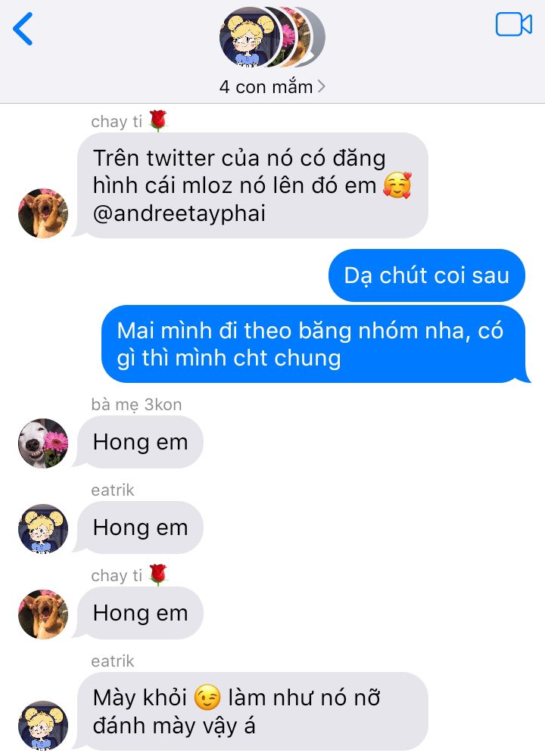The image size is (545, 756).
Task: Tap the cartoon girl avatar beside eatrik's 'Hong em'
Action: point(43,528)
